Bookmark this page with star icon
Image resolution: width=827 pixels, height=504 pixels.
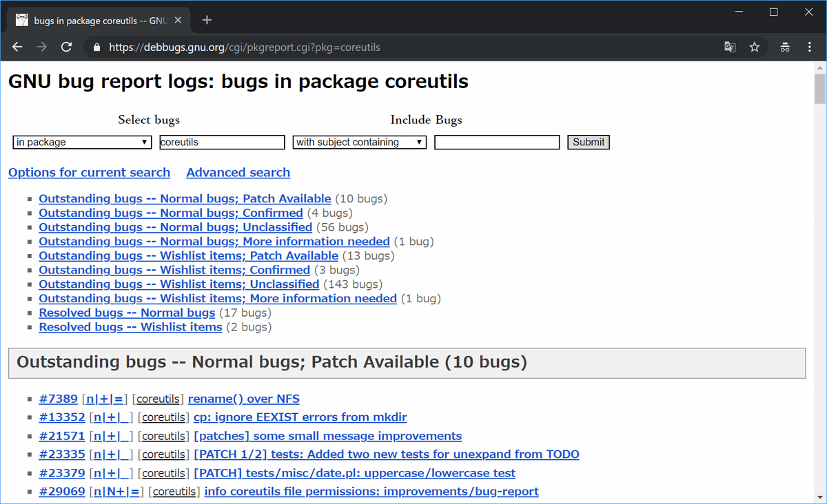755,48
